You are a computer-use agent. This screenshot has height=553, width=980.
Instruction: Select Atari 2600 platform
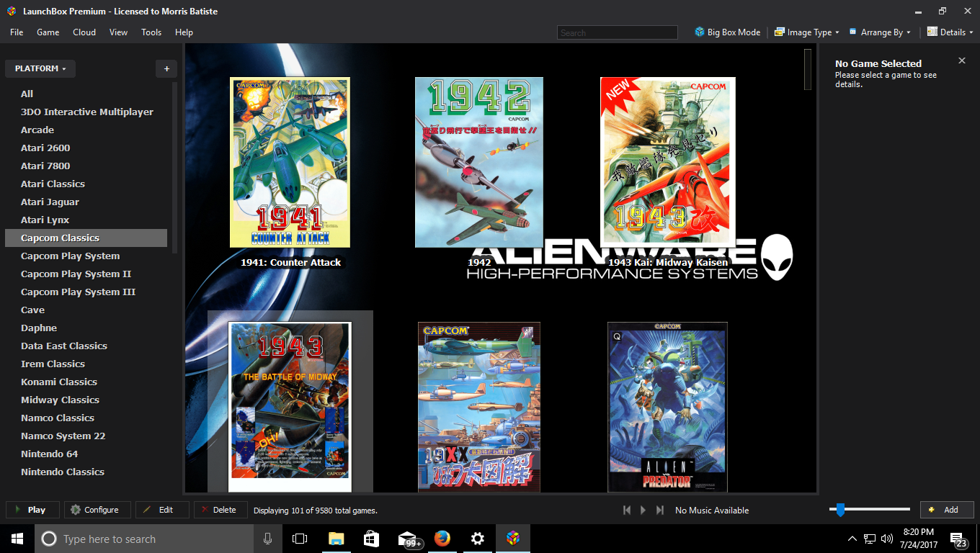[86, 148]
